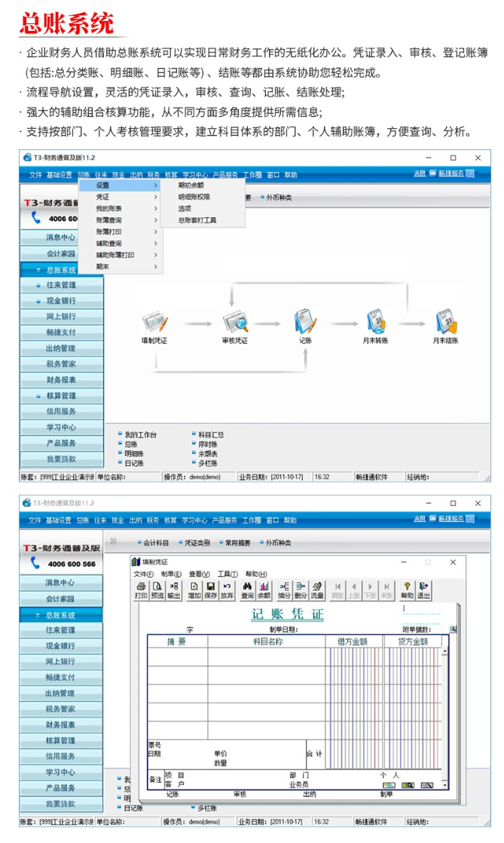Select 期初余额 submenu item
The width and height of the screenshot is (504, 843).
pyautogui.click(x=191, y=185)
